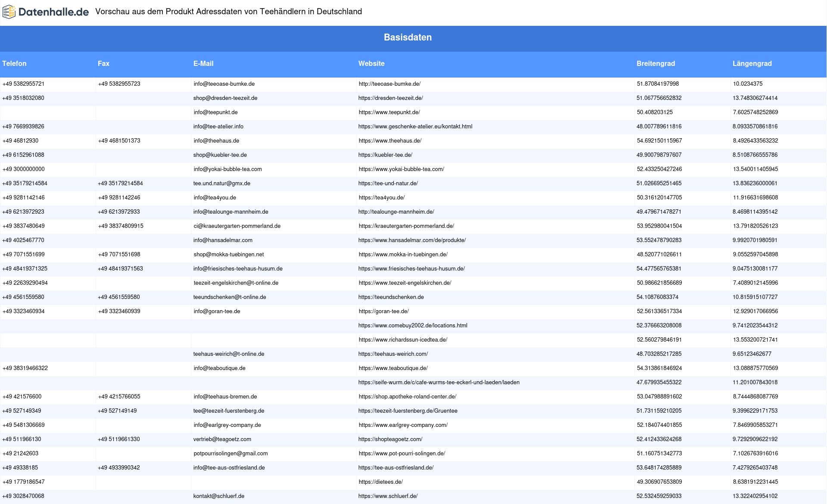Open shop.apotheke-roland-center.de link

click(x=407, y=397)
